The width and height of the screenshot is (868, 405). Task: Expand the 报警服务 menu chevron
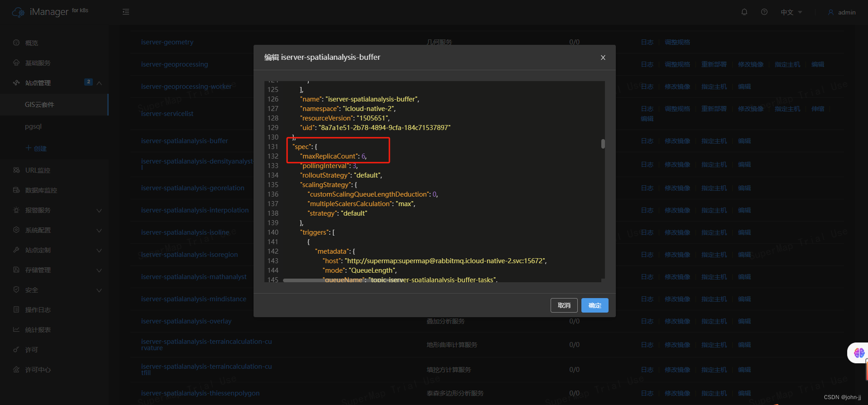99,211
